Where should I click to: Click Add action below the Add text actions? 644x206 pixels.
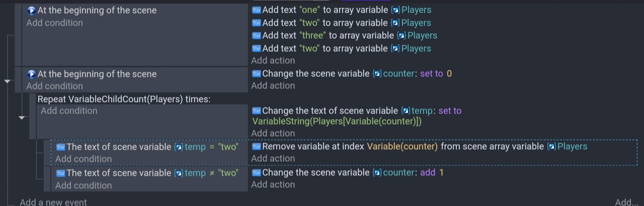click(273, 61)
